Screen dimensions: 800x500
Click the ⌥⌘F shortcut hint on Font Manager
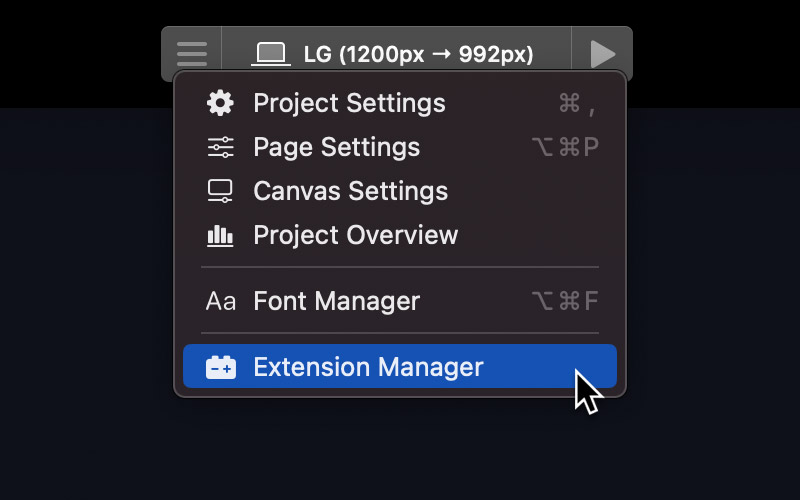(x=565, y=301)
